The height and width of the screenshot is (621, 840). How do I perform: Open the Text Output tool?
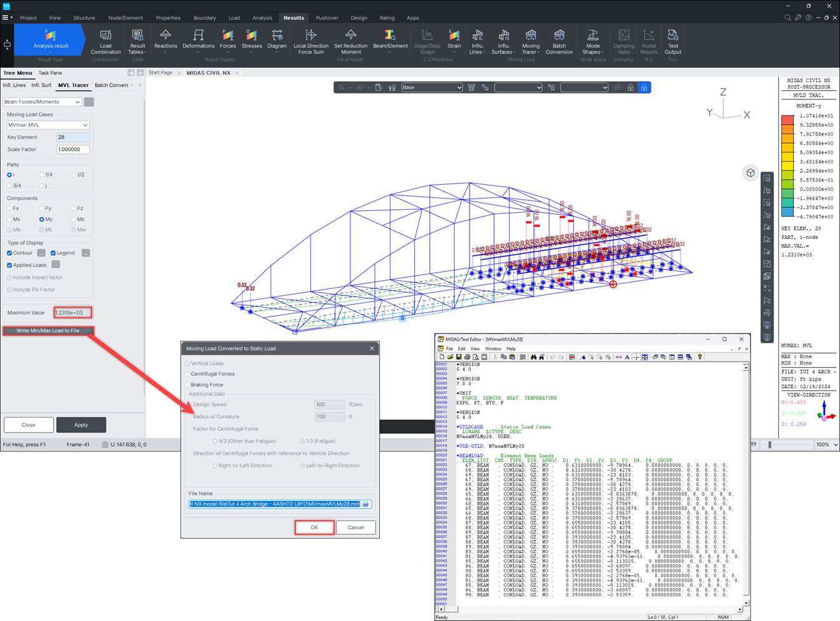(x=673, y=42)
